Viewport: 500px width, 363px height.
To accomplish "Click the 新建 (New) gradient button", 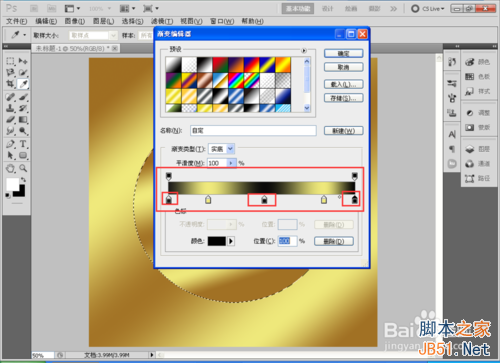I will (343, 131).
